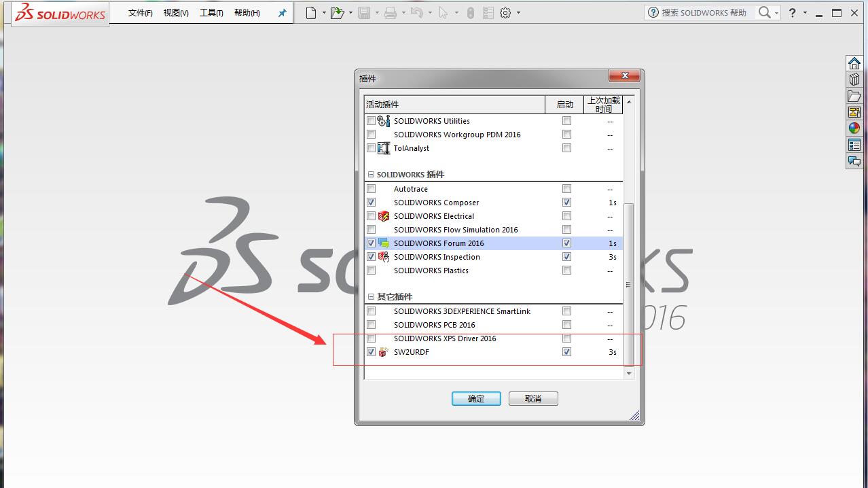
Task: Open the Undo dropdown arrow
Action: click(430, 12)
